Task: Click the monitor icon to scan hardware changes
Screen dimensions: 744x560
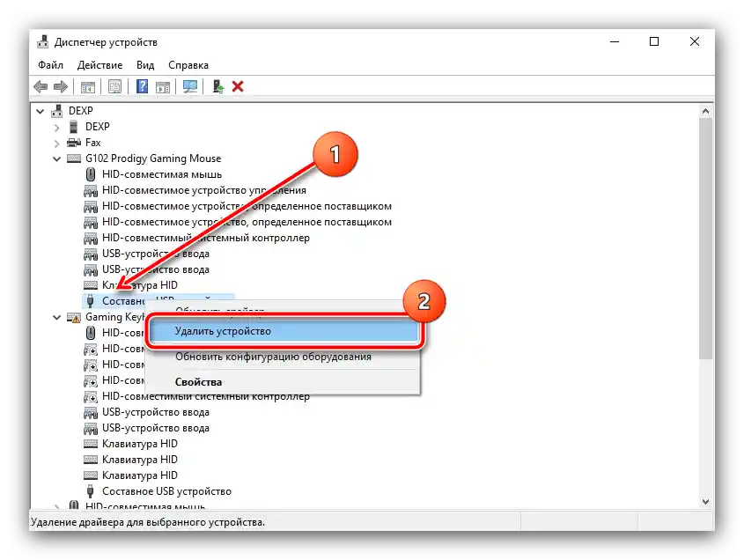Action: 190,86
